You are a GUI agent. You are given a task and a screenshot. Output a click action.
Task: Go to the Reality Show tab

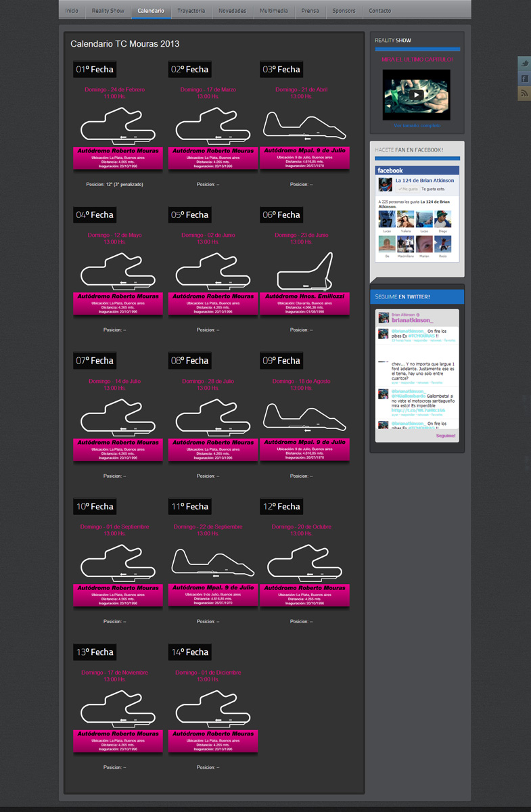[x=108, y=11]
